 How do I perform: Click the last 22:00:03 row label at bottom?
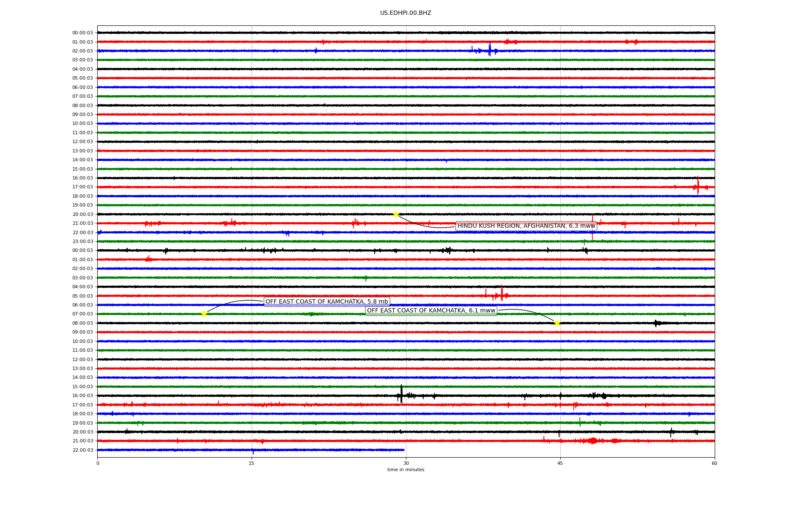(82, 450)
